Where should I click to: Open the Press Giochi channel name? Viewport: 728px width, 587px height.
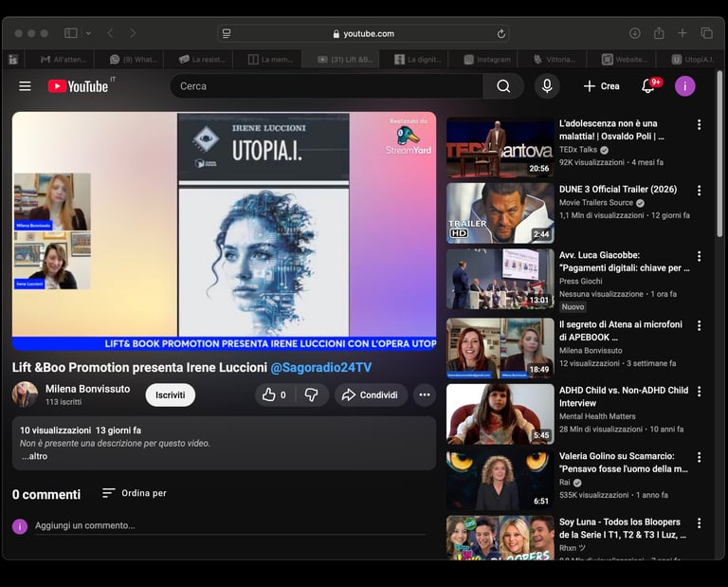580,281
